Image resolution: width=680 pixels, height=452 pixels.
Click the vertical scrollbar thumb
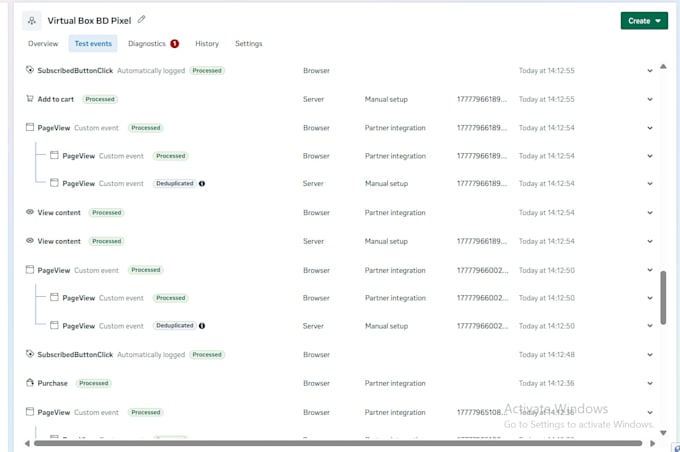point(663,298)
